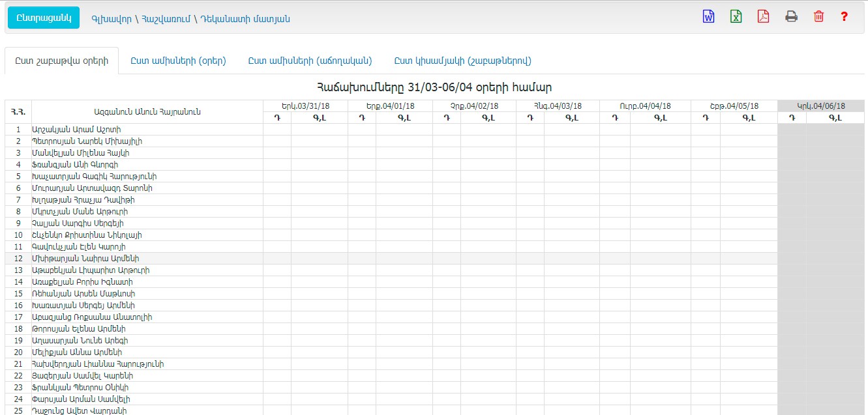Switch to Ըստ կիսամյակի (շաբաթներով) tab
This screenshot has width=868, height=415.
(x=462, y=61)
